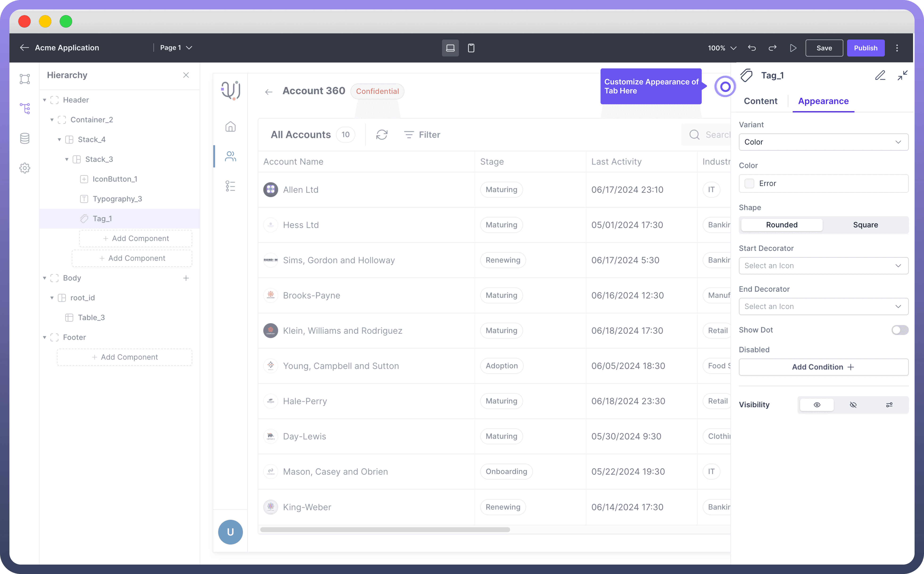
Task: Switch to the Content tab
Action: click(x=760, y=101)
